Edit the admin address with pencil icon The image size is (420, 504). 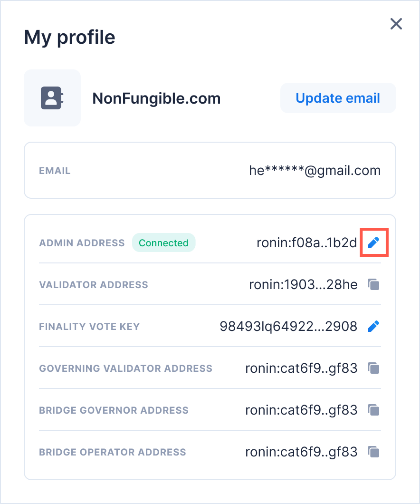(374, 243)
